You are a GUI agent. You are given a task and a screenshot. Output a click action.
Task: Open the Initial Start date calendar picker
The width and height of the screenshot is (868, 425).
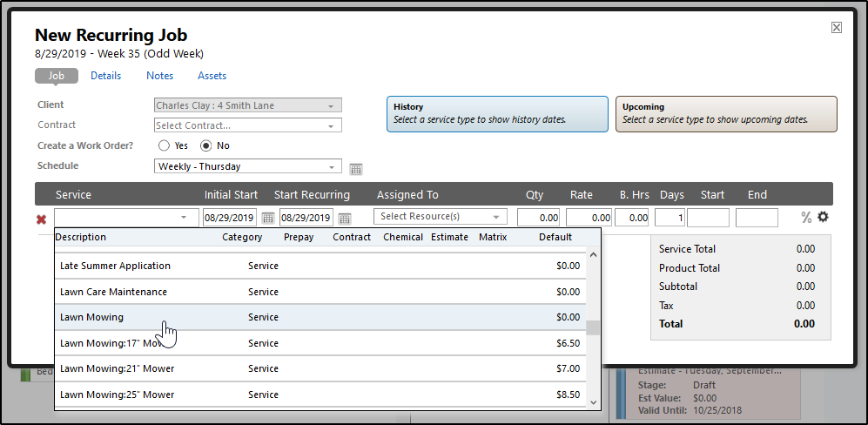(268, 219)
